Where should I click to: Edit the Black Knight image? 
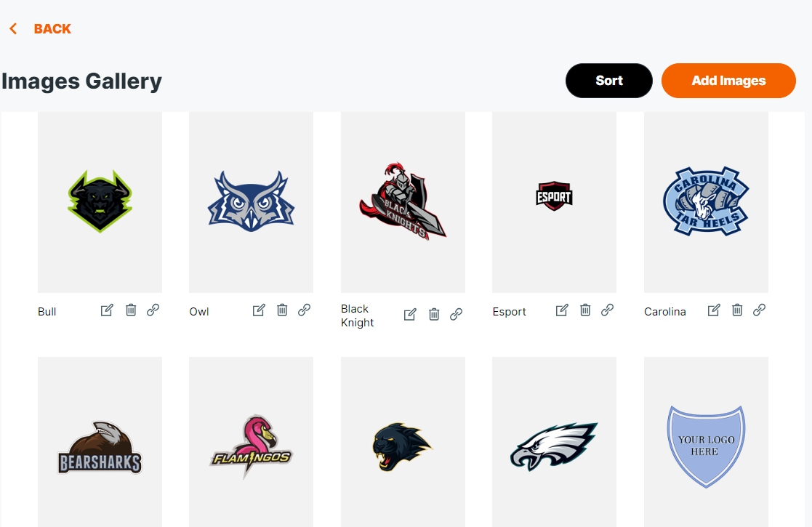(x=409, y=314)
